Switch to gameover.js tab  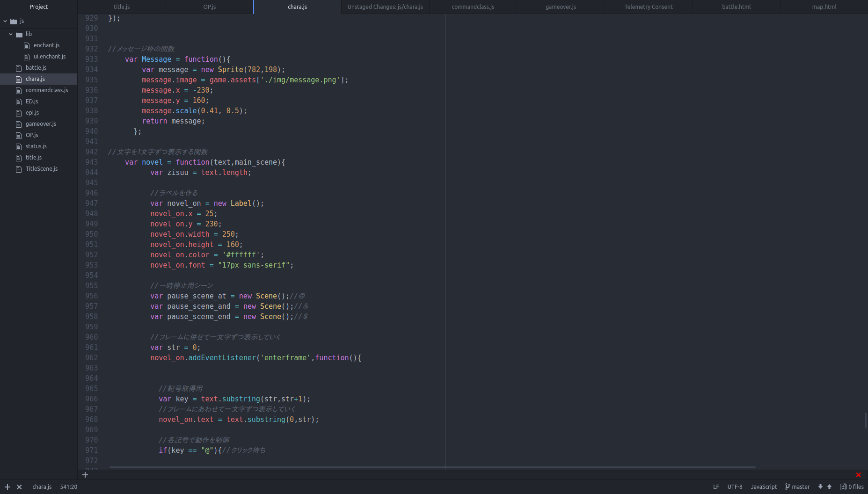561,7
